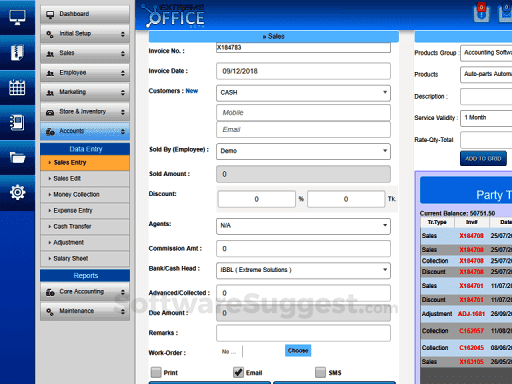512x384 pixels.
Task: Click the Remarks input field
Action: click(x=303, y=333)
